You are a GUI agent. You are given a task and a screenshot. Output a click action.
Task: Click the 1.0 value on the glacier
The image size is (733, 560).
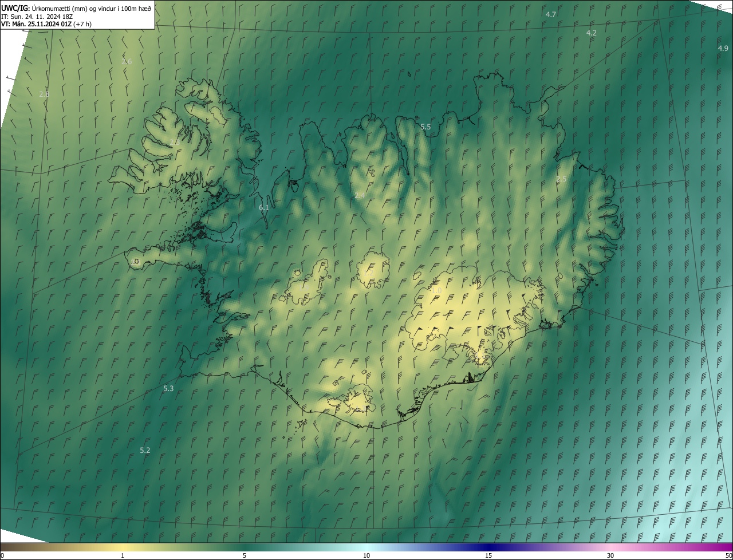coord(436,291)
